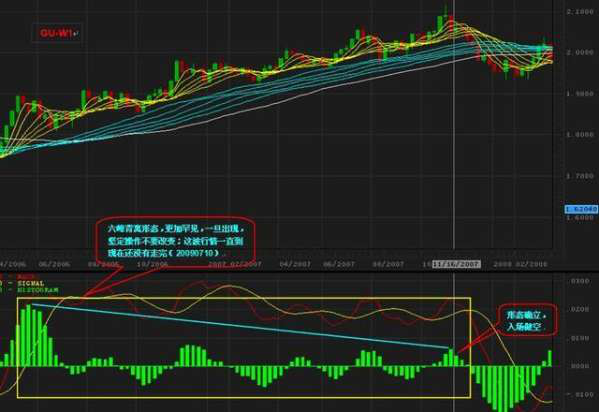The width and height of the screenshot is (599, 412).
Task: Select the SIGNAL legend entry
Action: [x=31, y=284]
